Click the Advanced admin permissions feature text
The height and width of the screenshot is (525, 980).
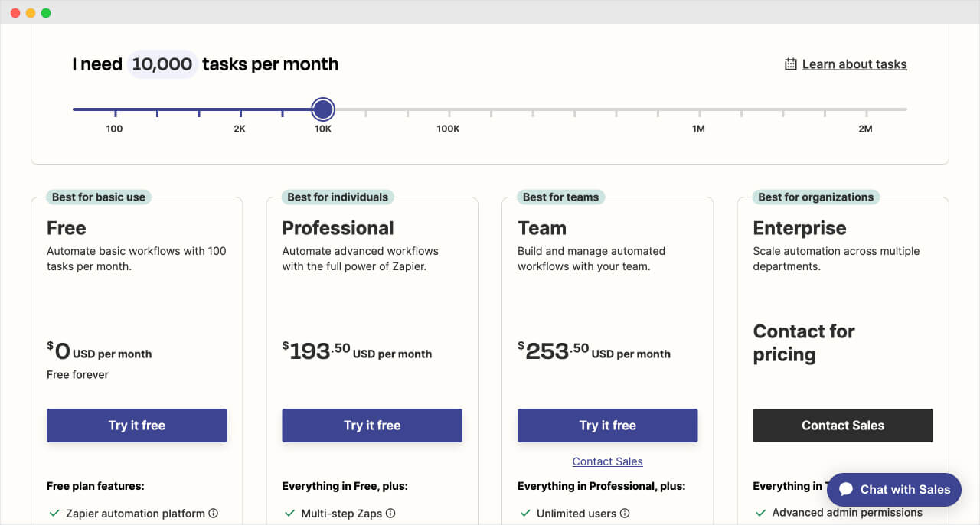[848, 513]
